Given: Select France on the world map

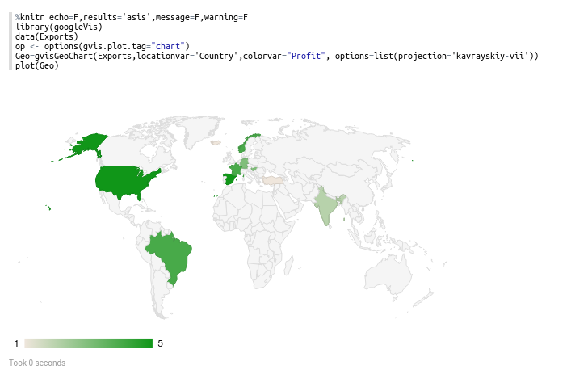Looking at the screenshot, I should (235, 169).
